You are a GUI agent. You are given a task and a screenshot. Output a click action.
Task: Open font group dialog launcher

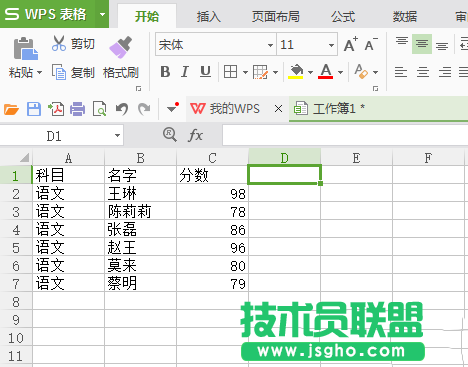pos(375,88)
